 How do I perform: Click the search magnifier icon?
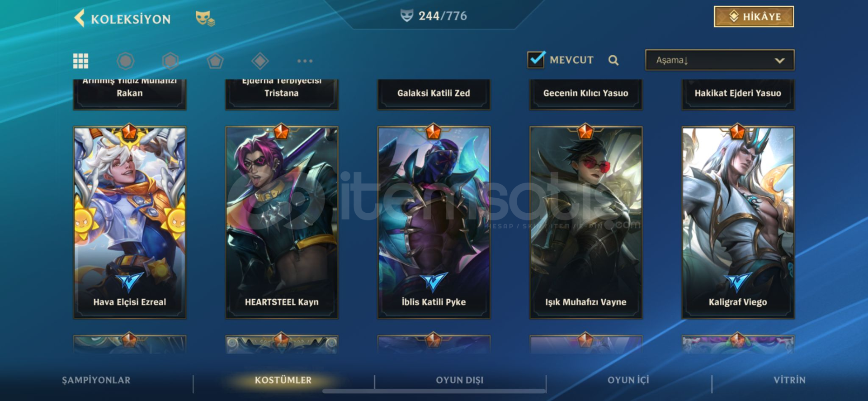[613, 60]
